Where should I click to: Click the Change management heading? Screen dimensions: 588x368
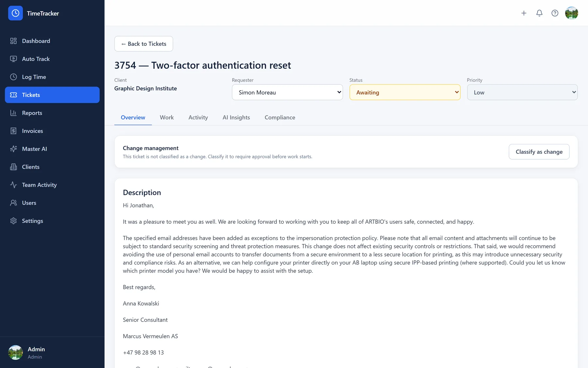151,148
